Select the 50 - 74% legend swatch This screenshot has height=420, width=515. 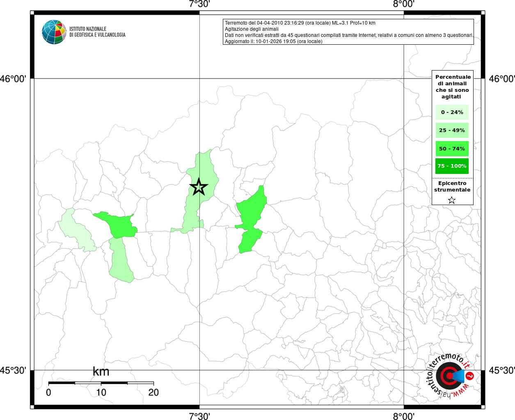pos(452,149)
